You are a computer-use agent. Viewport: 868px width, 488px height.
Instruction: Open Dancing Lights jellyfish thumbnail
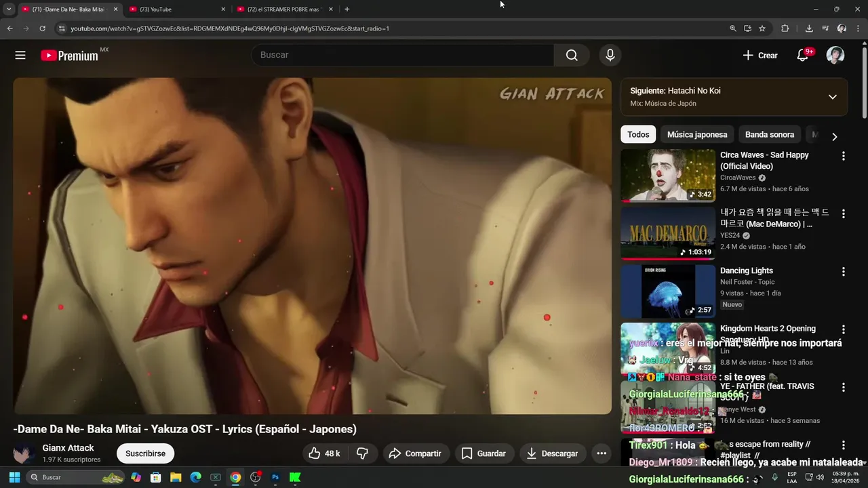tap(668, 291)
